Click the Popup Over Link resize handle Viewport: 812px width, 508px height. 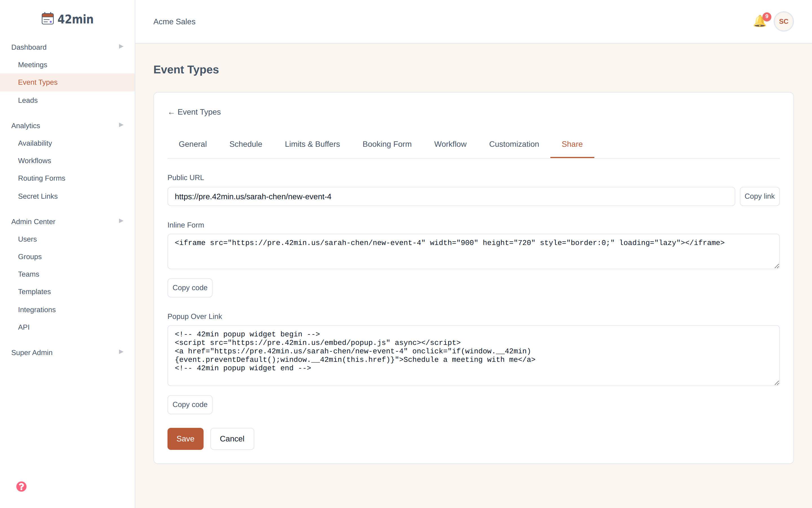tap(776, 383)
